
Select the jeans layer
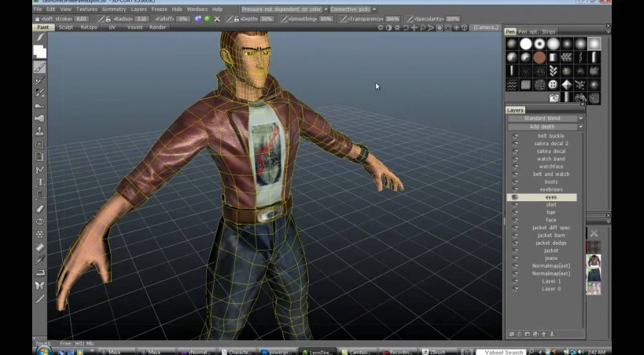click(x=550, y=258)
